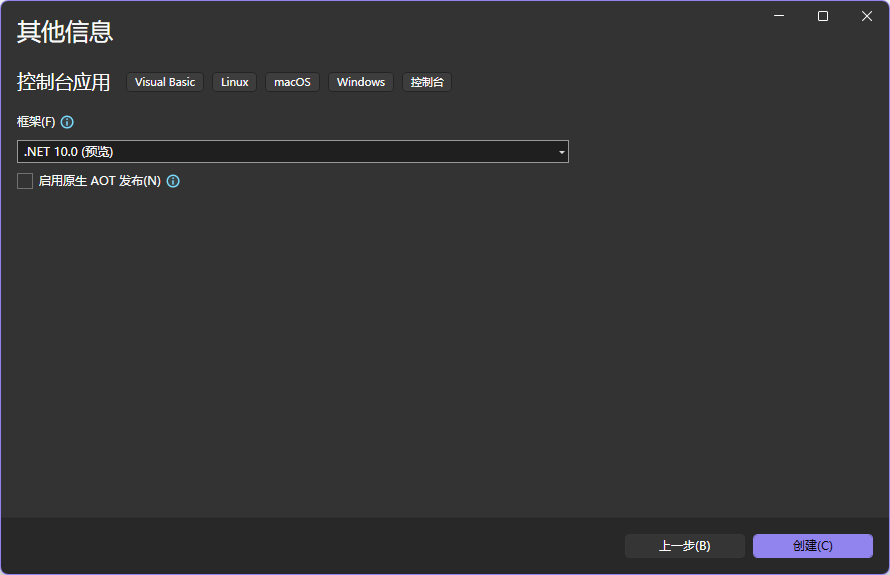Maximize the dialog window
Viewport: 890px width, 575px height.
point(823,16)
